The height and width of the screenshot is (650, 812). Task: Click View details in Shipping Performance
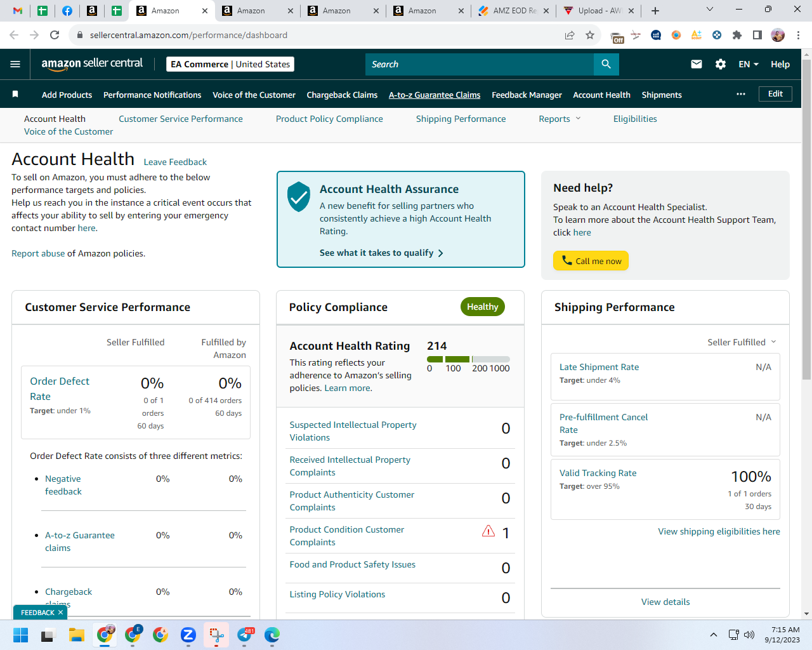(x=665, y=602)
